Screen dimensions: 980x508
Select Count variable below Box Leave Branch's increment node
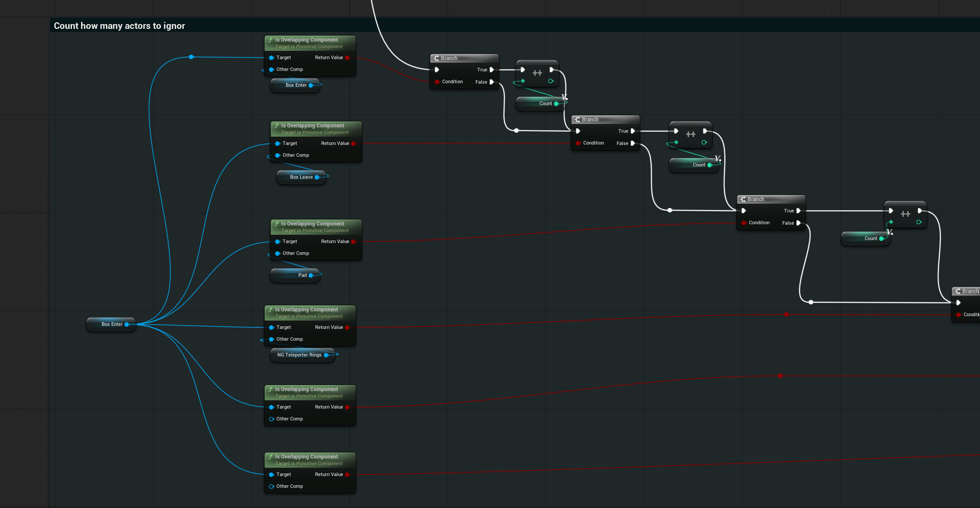click(x=694, y=165)
